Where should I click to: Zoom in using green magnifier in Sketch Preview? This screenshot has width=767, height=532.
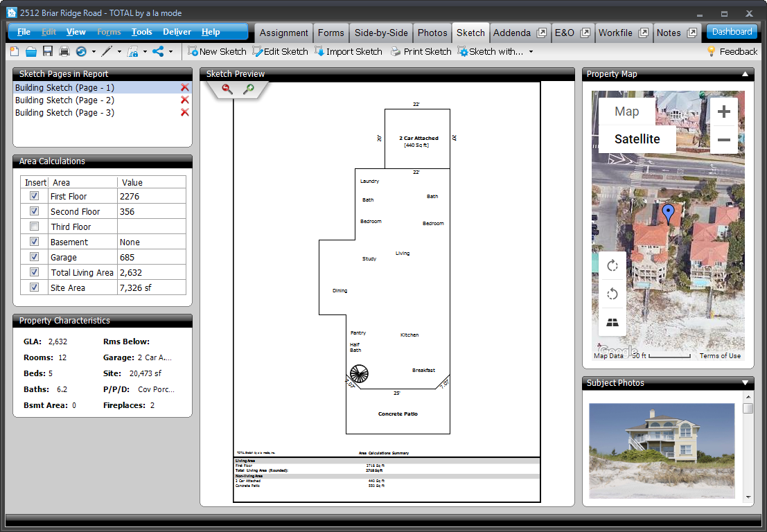tap(248, 89)
